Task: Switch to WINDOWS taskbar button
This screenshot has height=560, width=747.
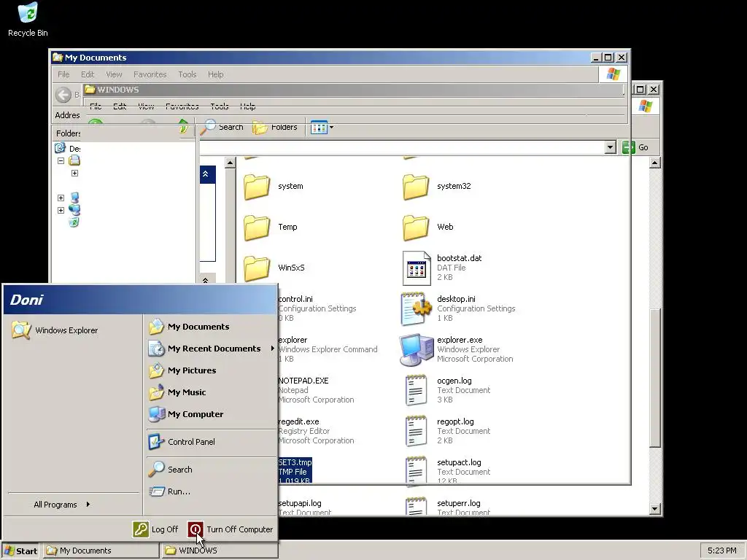Action: pos(220,551)
